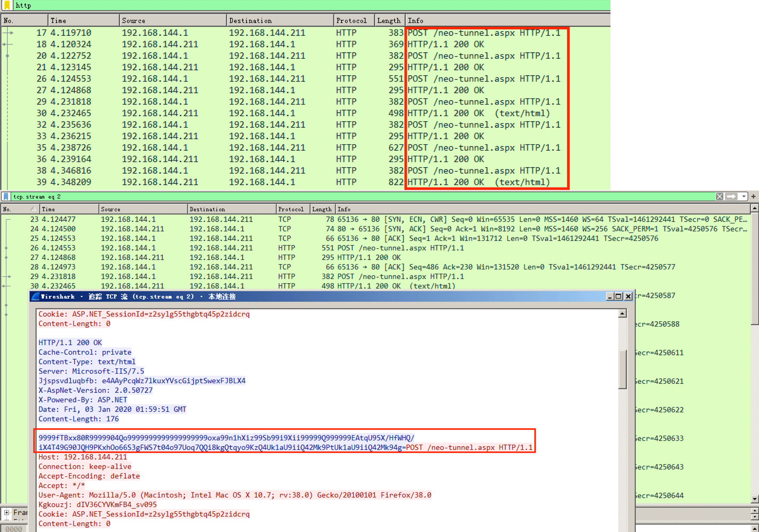Viewport: 759px width, 532px height.
Task: Select packet 23 SYN row in lower list
Action: coord(376,219)
